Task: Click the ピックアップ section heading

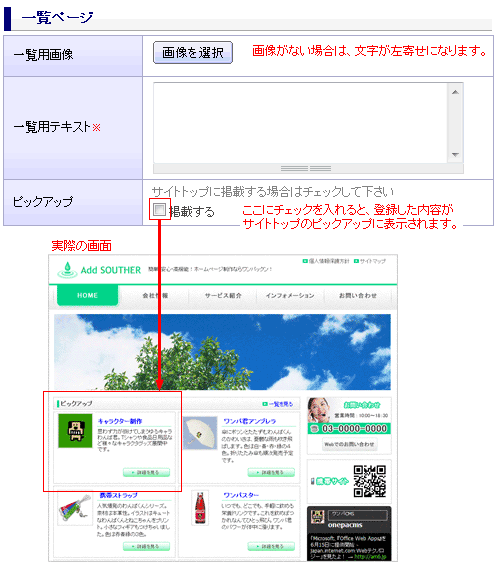Action: tap(76, 404)
